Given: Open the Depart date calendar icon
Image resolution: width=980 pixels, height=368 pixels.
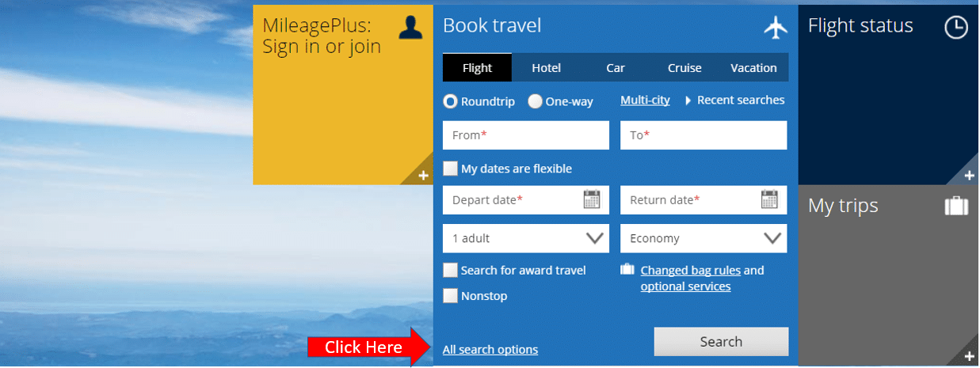Looking at the screenshot, I should coord(592,199).
